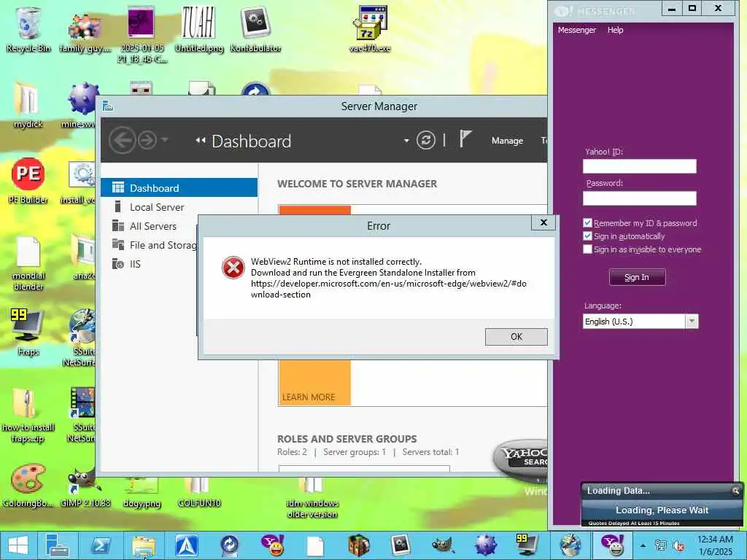Click the Server Manager refresh icon
Image resolution: width=747 pixels, height=560 pixels.
tap(425, 141)
